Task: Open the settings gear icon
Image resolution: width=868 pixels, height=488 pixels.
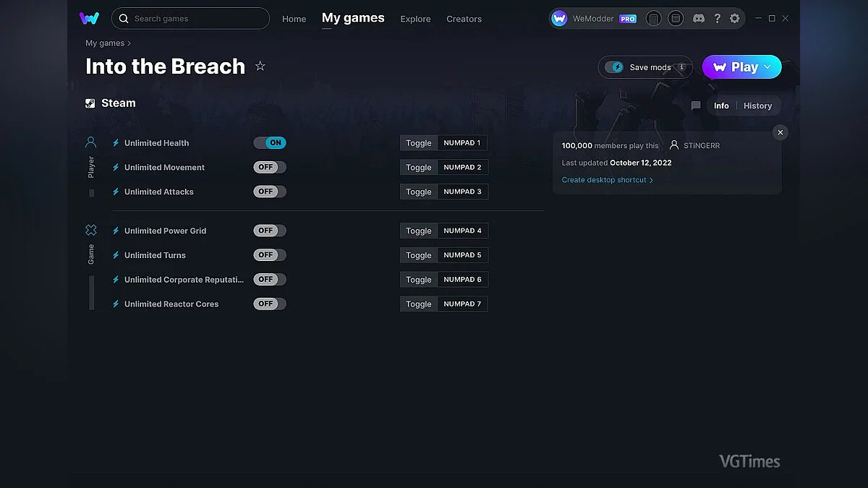Action: click(735, 19)
